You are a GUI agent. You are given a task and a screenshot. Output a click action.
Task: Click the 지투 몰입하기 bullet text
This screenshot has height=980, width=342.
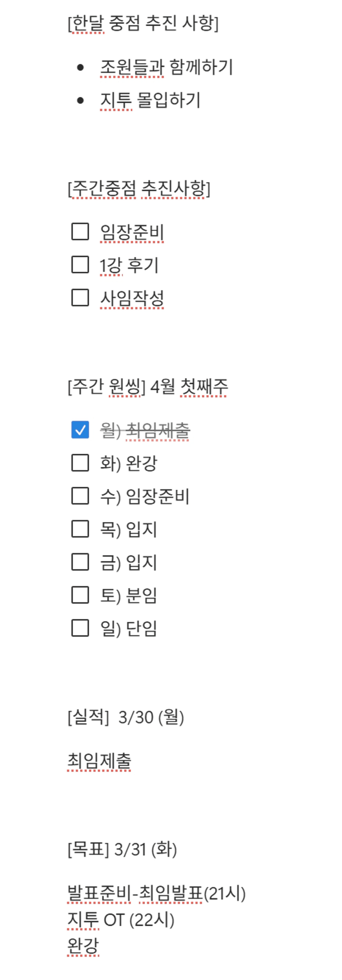pyautogui.click(x=150, y=100)
